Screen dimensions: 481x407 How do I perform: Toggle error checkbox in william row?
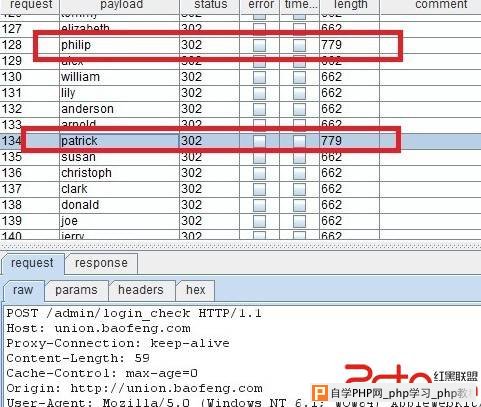[x=259, y=77]
